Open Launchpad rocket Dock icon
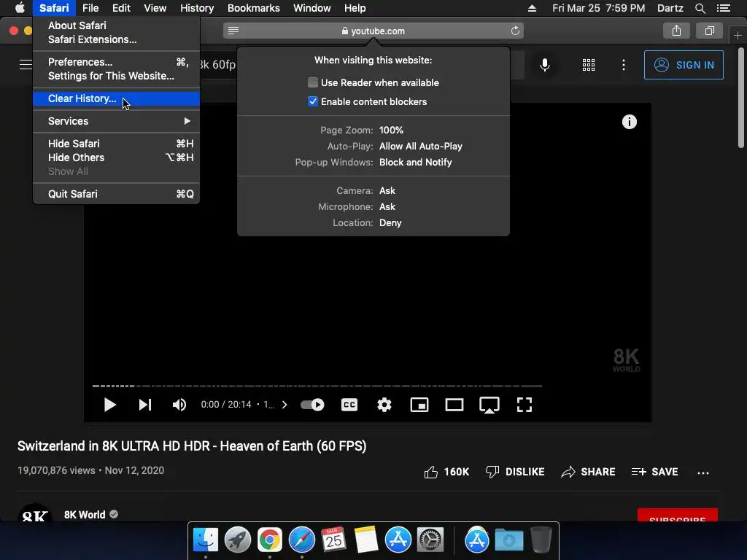 [x=238, y=540]
